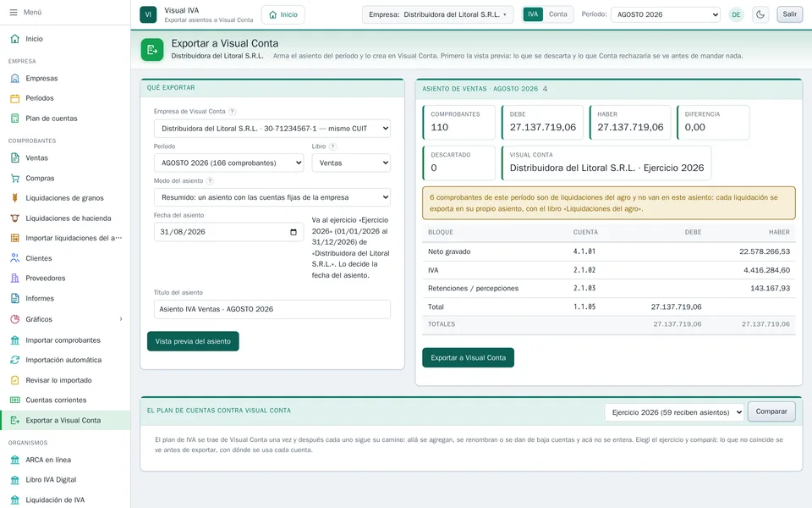Click the Vista previa del asiento button

tap(193, 341)
